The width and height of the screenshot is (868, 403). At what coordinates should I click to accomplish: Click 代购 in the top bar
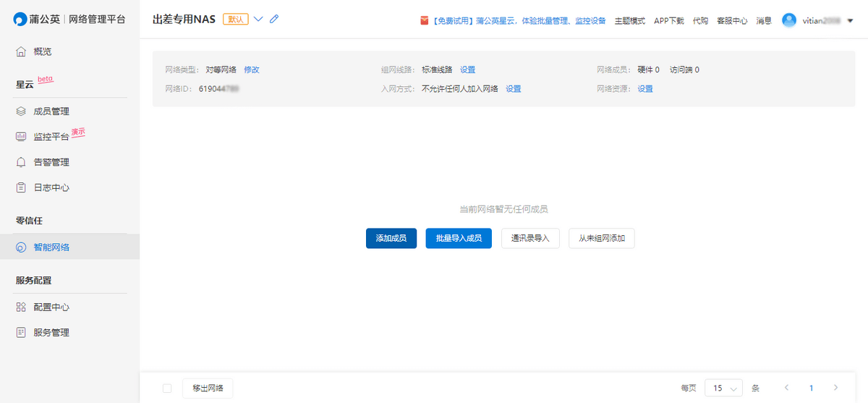click(x=700, y=21)
